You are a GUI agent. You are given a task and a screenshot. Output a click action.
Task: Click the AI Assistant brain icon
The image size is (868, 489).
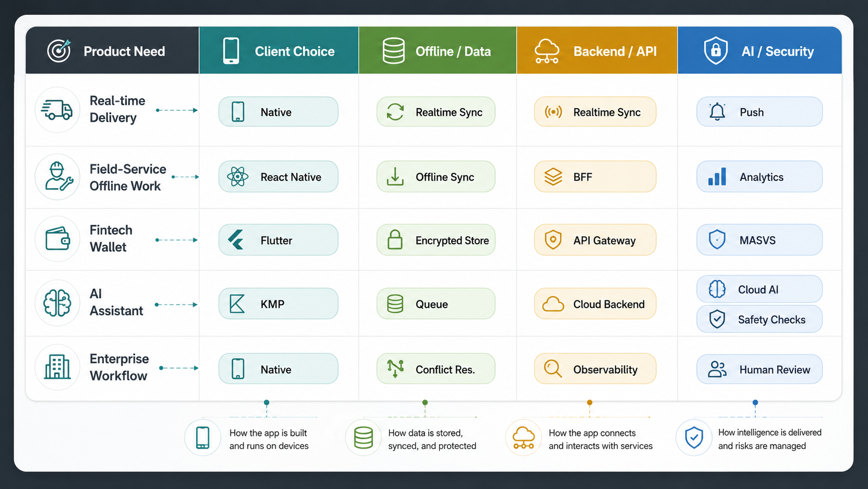[57, 303]
